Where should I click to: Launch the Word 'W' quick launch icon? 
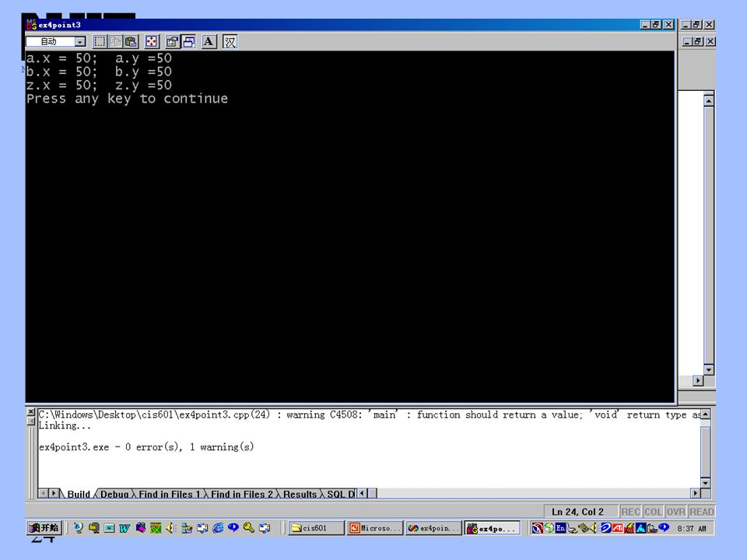(x=124, y=527)
